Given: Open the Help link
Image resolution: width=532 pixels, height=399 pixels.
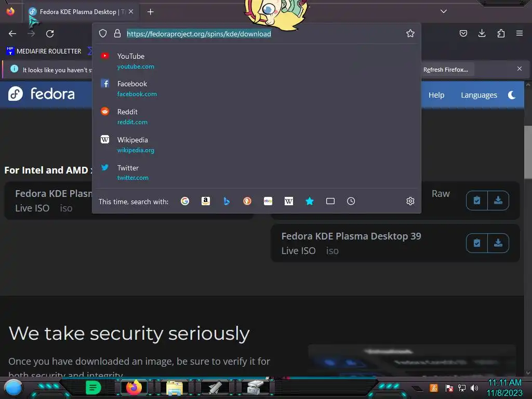Looking at the screenshot, I should click(x=436, y=95).
